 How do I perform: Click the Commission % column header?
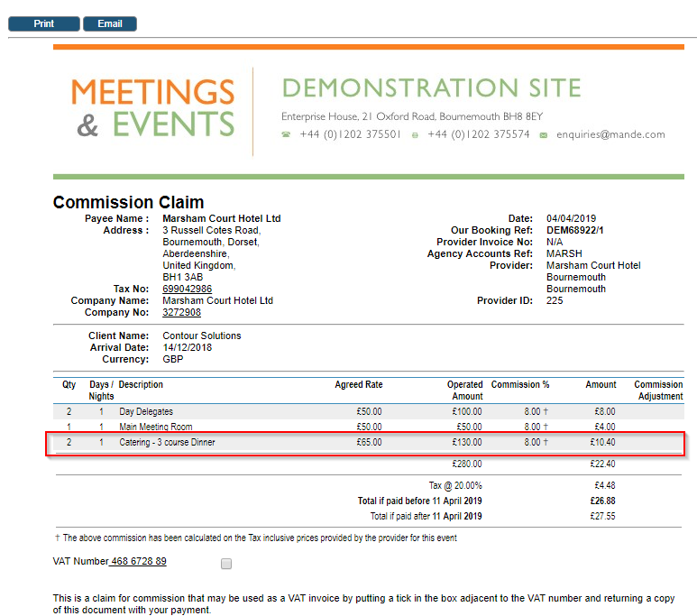520,384
